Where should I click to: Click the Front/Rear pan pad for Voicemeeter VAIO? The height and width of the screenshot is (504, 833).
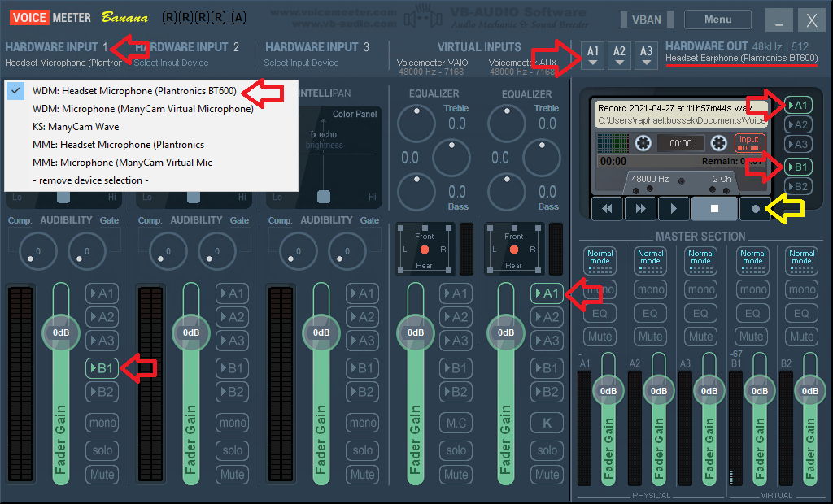[424, 249]
